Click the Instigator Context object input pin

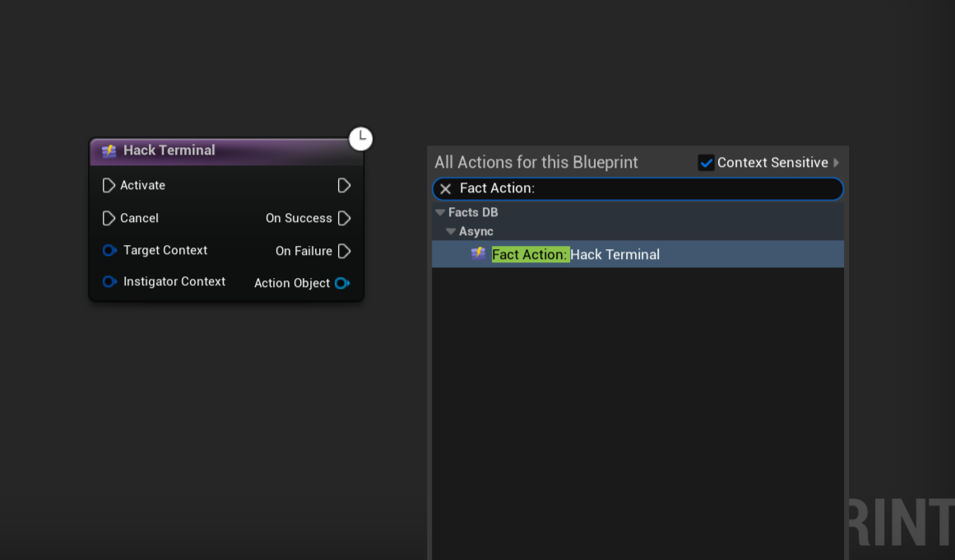point(109,281)
